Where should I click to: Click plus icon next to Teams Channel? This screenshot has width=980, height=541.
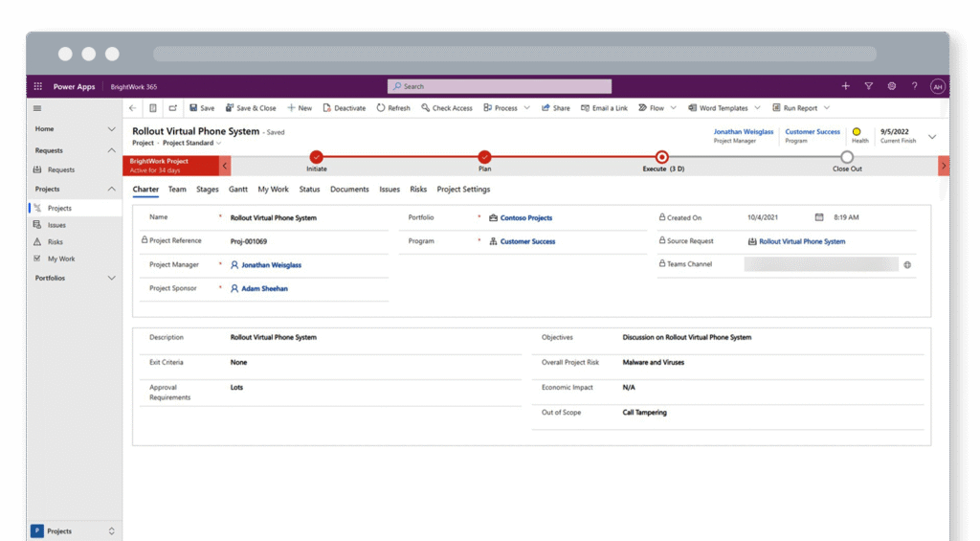click(907, 264)
